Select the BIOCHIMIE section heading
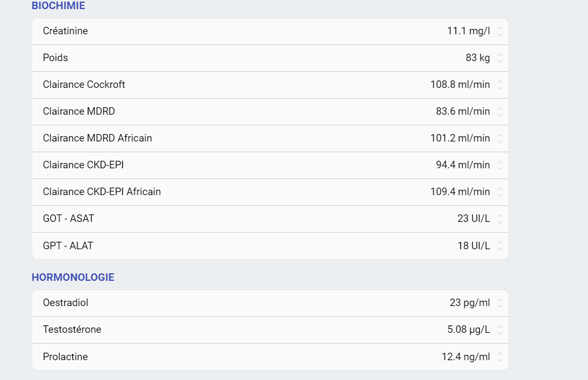The height and width of the screenshot is (380, 588). click(x=58, y=6)
